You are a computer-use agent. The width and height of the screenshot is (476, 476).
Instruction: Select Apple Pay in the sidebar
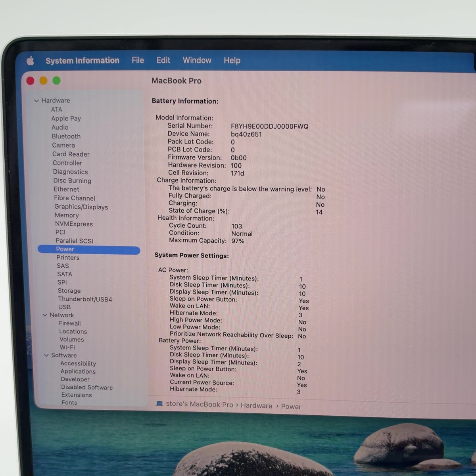(x=66, y=118)
